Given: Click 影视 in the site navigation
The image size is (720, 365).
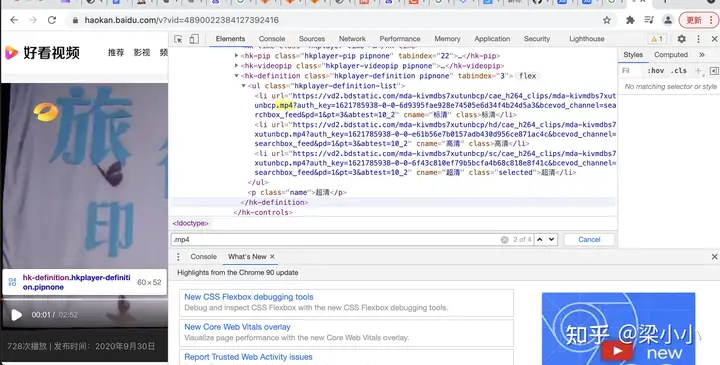Looking at the screenshot, I should coord(142,53).
